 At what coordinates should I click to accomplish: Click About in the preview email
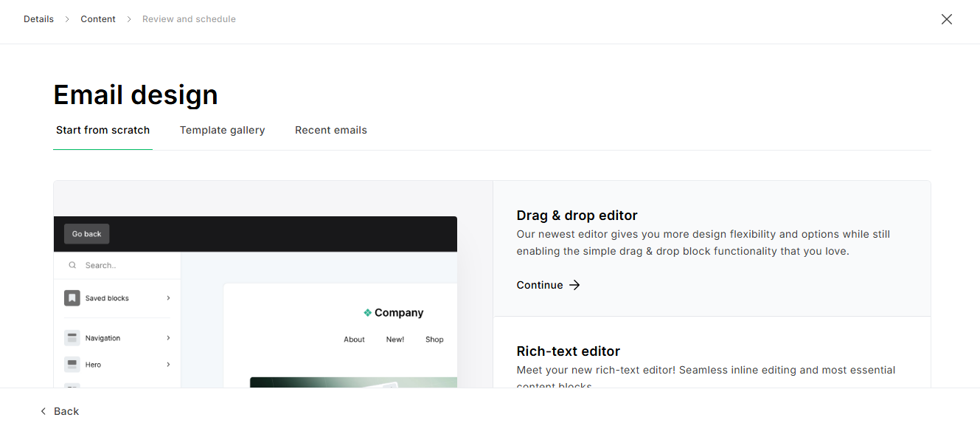(x=354, y=340)
